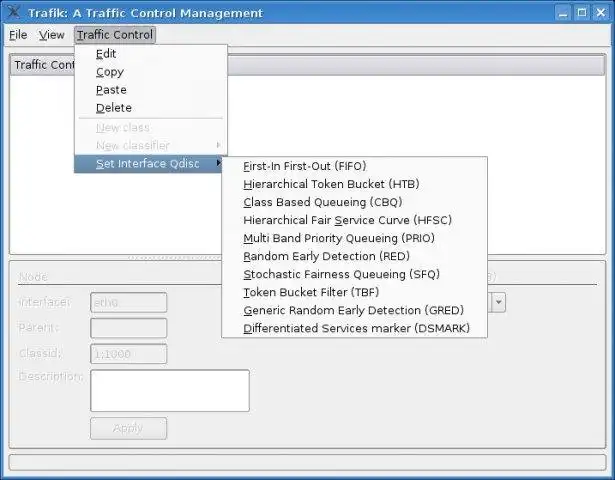The width and height of the screenshot is (615, 480).
Task: Select Stochastic Fairness Queueing (SFQ)
Action: click(355, 275)
